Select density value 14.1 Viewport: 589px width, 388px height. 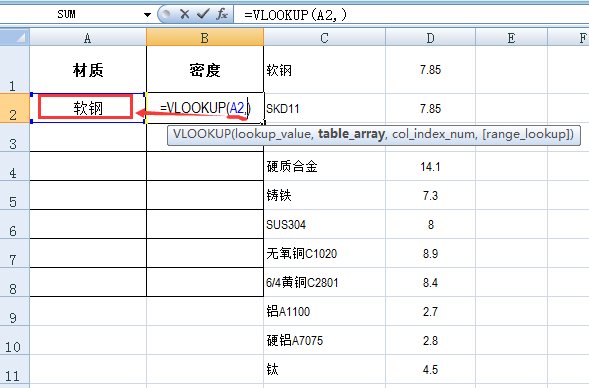click(430, 166)
